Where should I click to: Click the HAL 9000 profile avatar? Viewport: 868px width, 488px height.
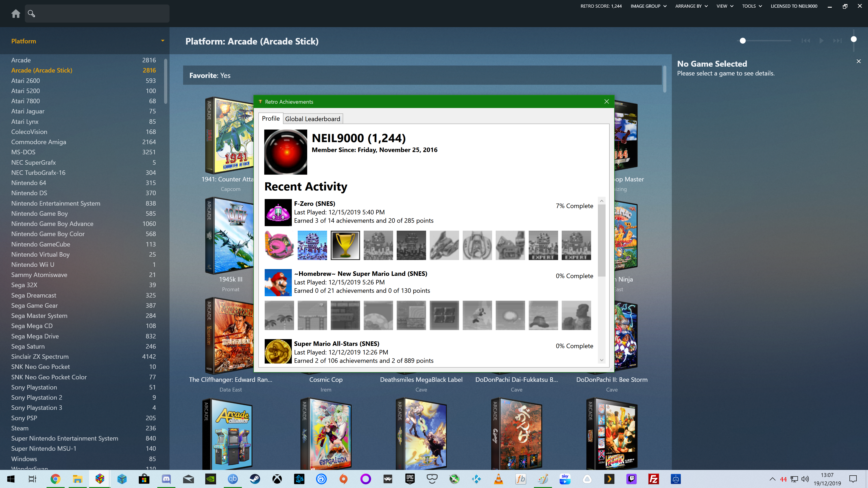point(285,152)
